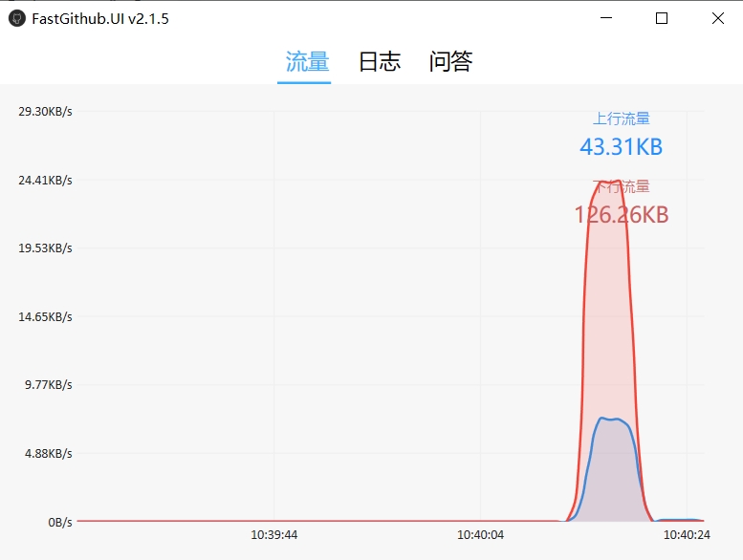This screenshot has width=743, height=560.
Task: Select the 问答 tab
Action: coord(451,62)
